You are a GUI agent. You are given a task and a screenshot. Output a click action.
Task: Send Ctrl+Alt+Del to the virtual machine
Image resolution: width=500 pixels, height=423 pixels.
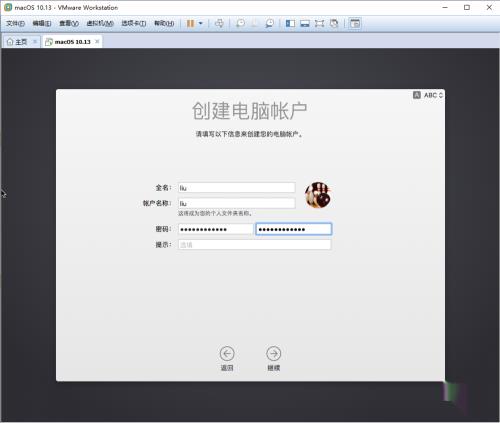219,23
